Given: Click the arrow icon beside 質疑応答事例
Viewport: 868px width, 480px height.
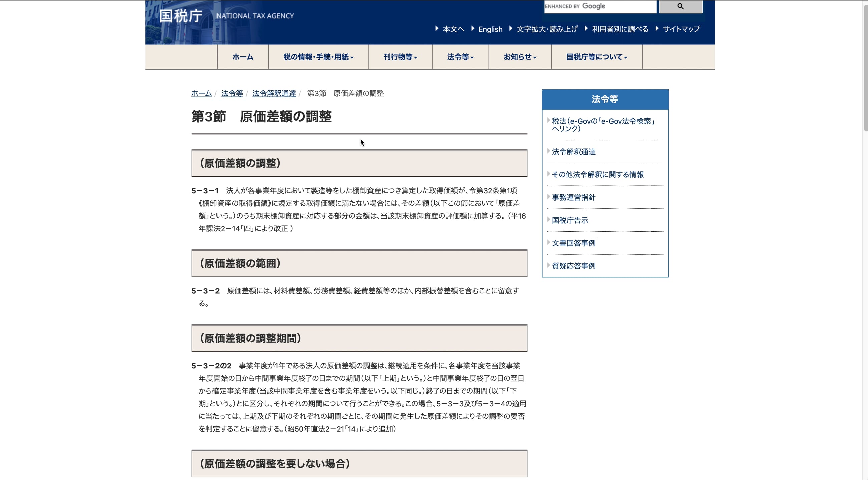Looking at the screenshot, I should 549,266.
